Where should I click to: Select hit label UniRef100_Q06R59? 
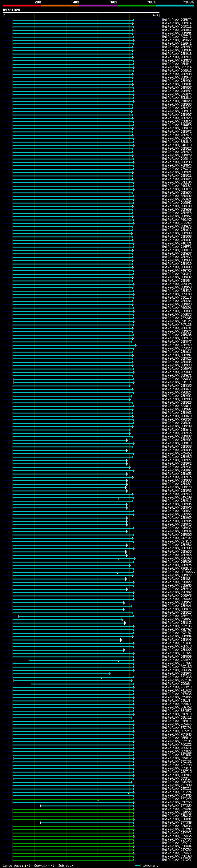[x=177, y=91]
